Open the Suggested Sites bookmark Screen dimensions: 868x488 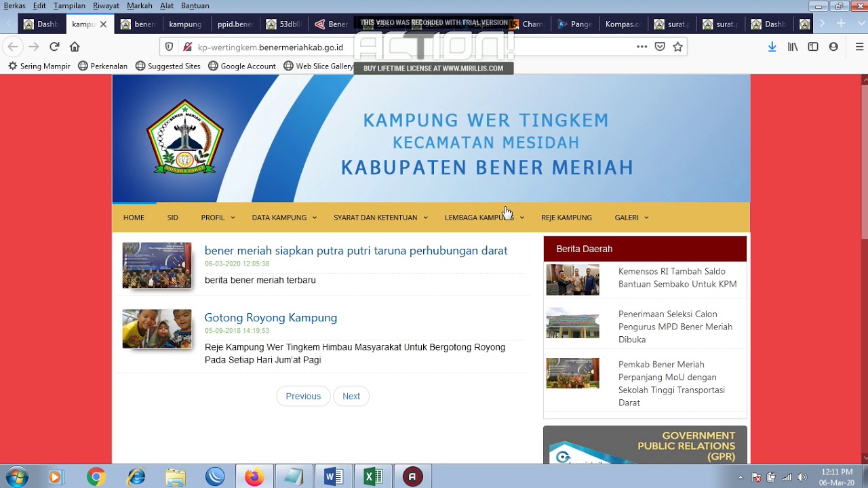pos(167,66)
